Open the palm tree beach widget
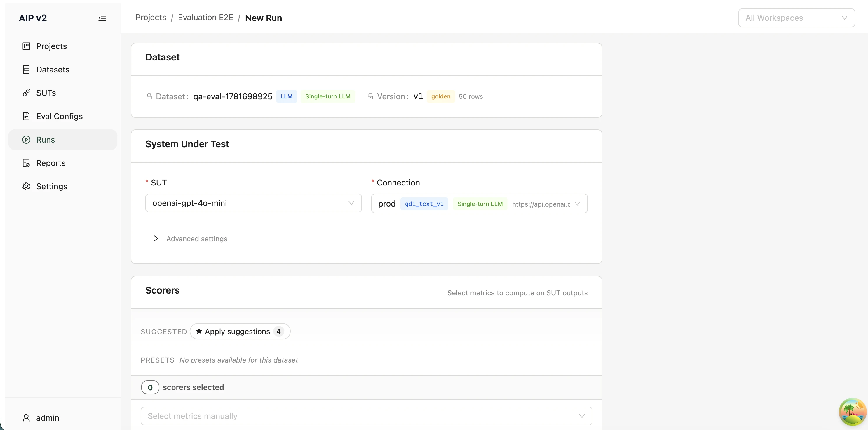The image size is (868, 430). pyautogui.click(x=852, y=412)
